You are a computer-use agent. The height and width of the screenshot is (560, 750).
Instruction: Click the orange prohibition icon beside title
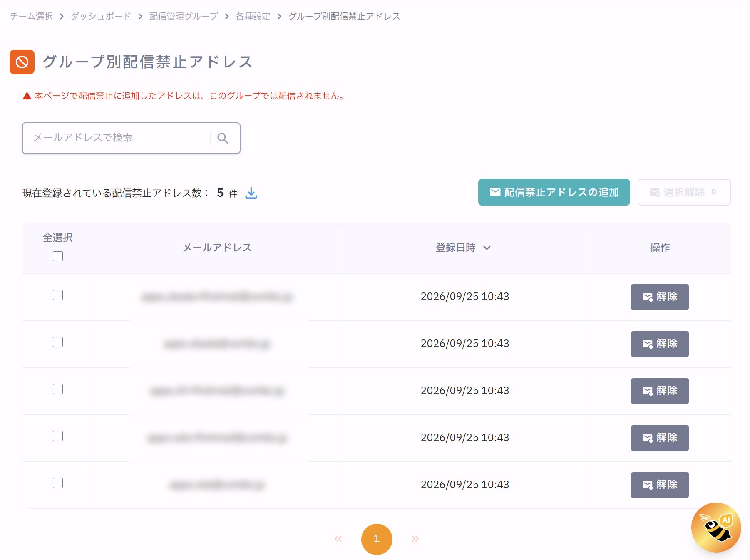pyautogui.click(x=22, y=62)
